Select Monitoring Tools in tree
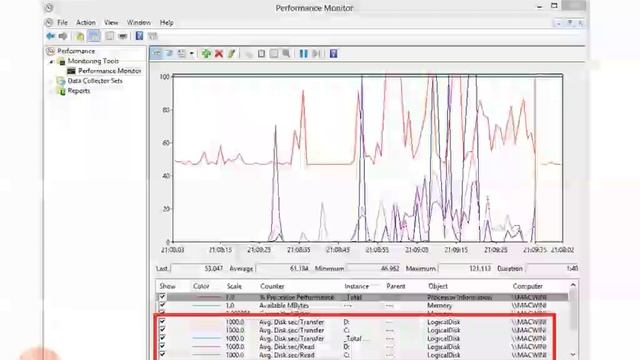The height and width of the screenshot is (360, 640). click(93, 61)
